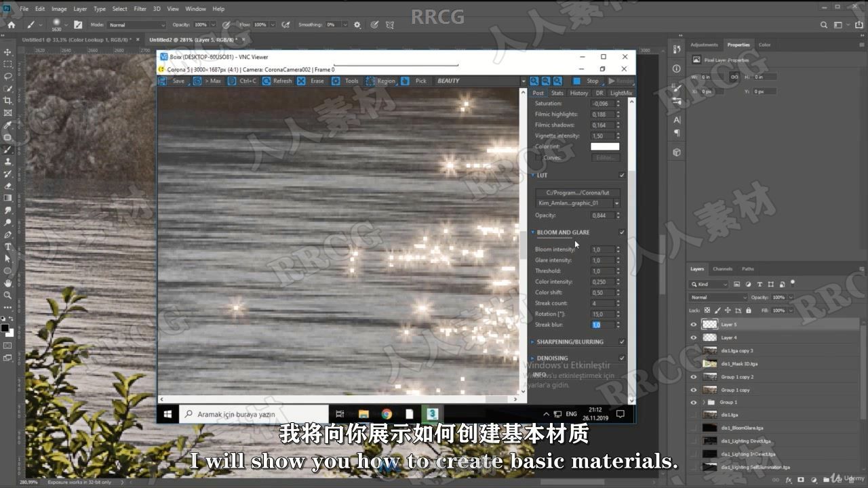Expand SHARPENING/BLURRING section

click(533, 342)
